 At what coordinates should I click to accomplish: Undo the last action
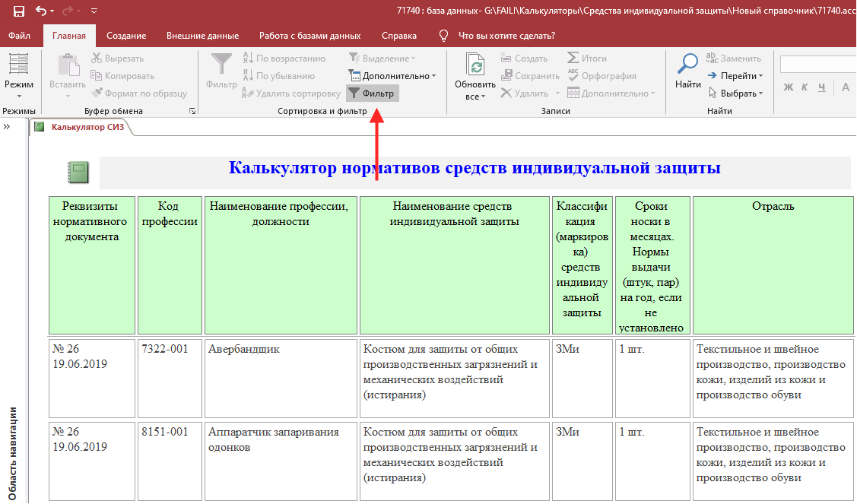tap(40, 11)
